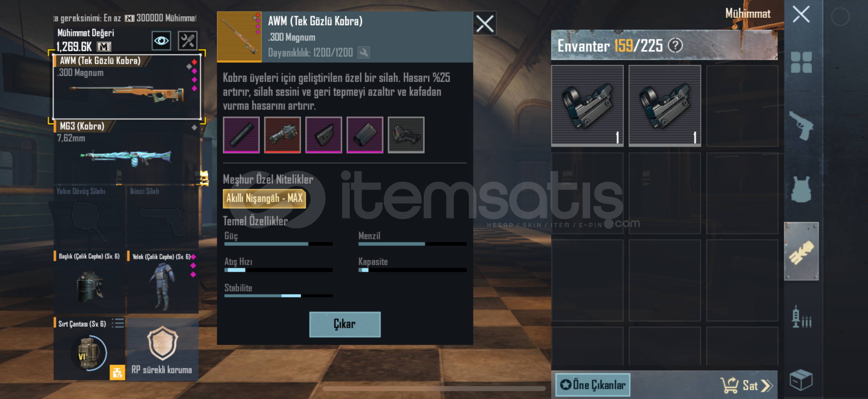Select the red scope attachment slot
Viewport: 868px width, 399px height.
coord(282,135)
